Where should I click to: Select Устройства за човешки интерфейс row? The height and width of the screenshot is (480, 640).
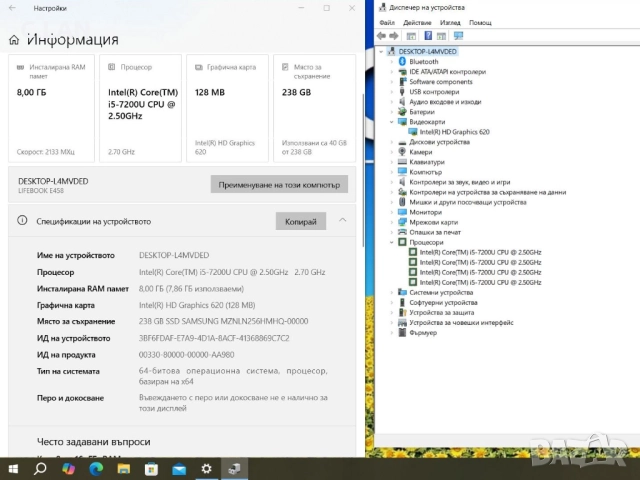coord(461,322)
